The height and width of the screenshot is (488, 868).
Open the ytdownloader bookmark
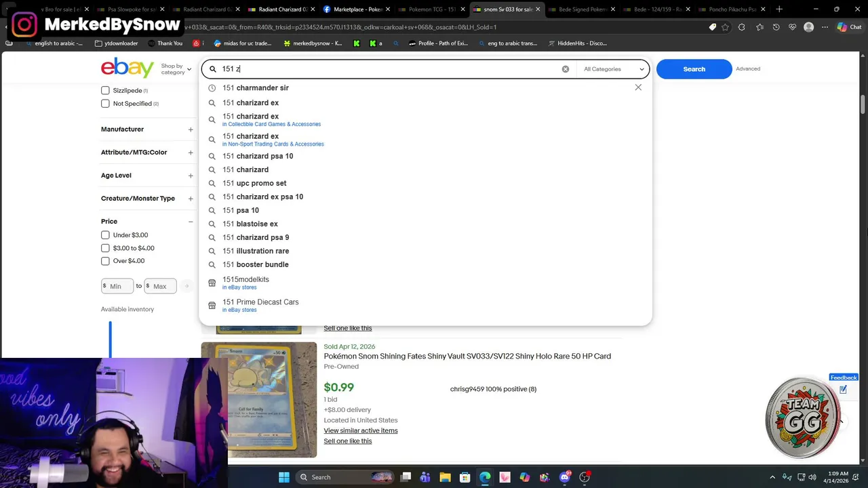point(117,43)
